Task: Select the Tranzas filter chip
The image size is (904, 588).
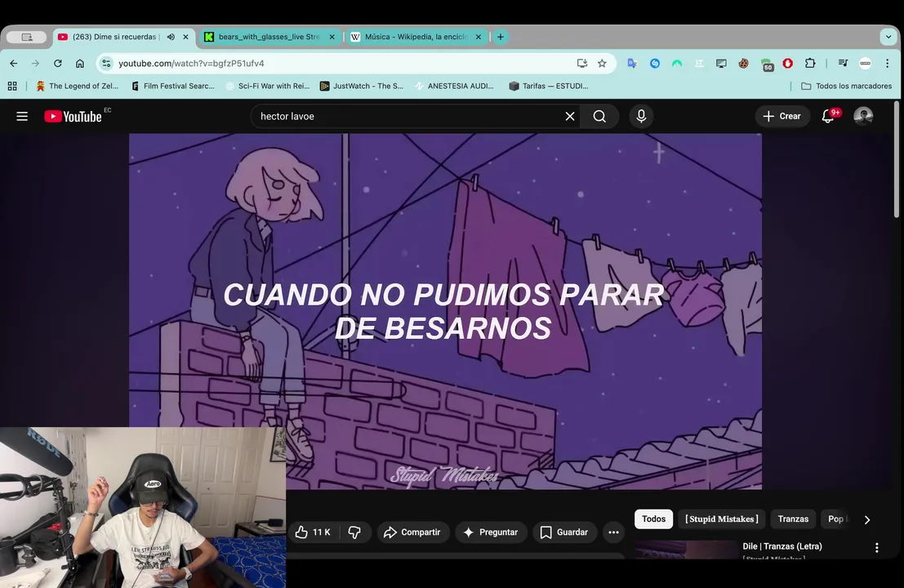Action: coord(793,519)
